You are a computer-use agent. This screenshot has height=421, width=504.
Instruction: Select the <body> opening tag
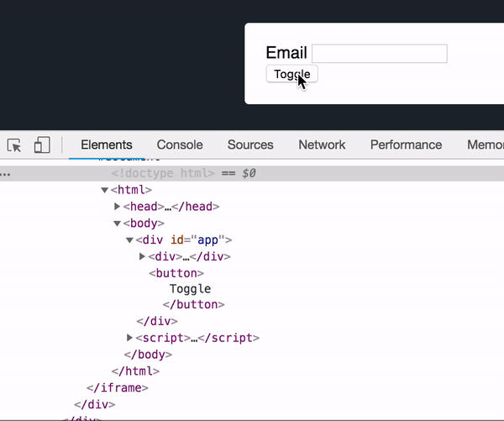(144, 224)
